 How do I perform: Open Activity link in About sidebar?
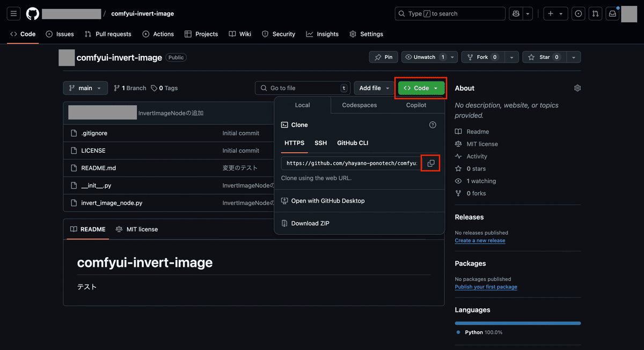tap(471, 156)
